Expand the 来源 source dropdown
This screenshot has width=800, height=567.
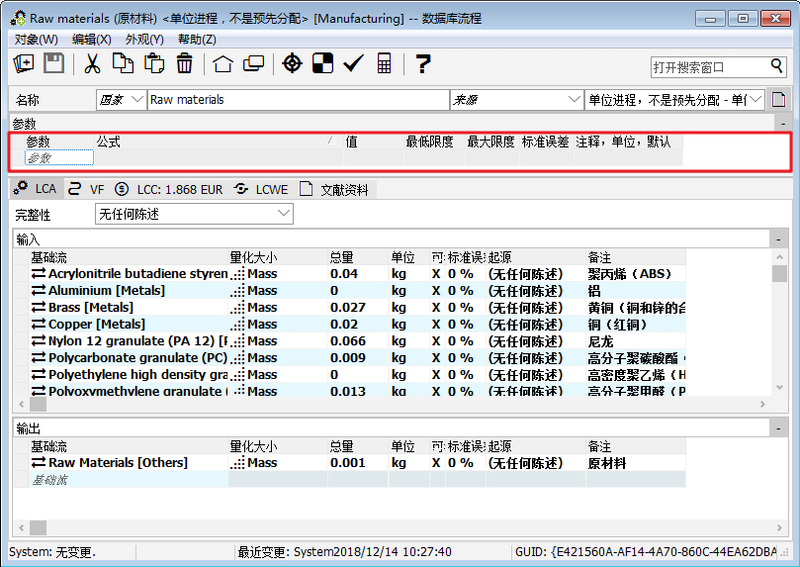coord(573,100)
